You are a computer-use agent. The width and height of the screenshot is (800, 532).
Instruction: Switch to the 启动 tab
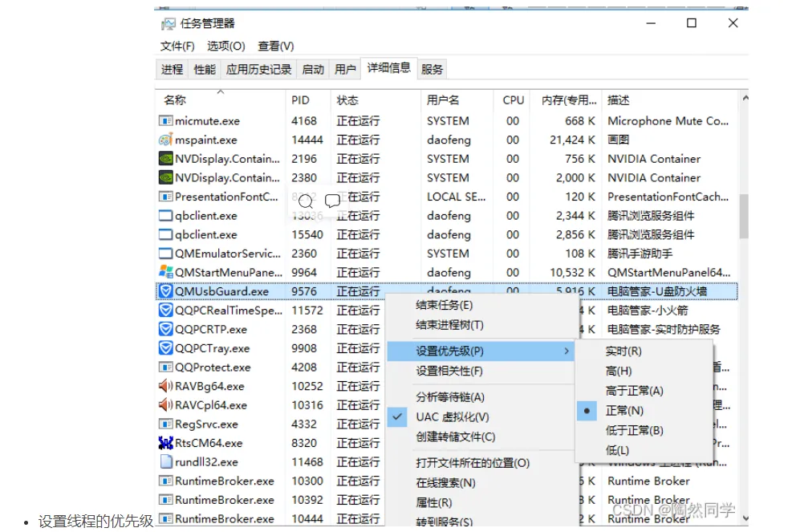313,69
